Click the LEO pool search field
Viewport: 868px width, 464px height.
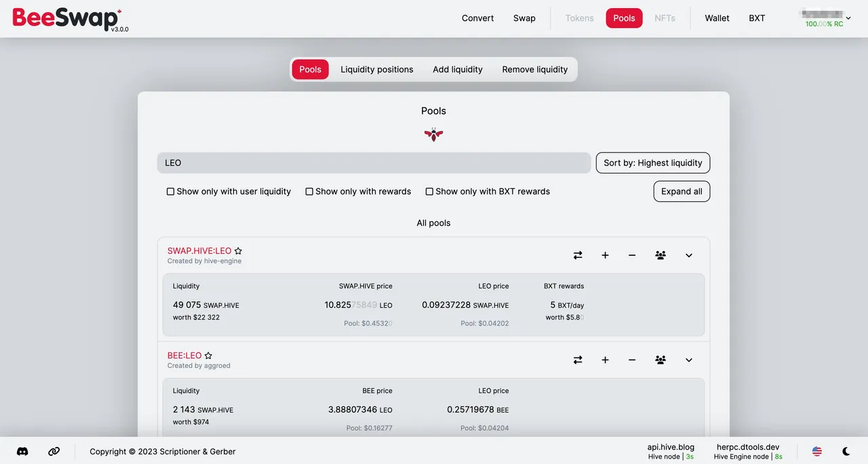pyautogui.click(x=374, y=163)
